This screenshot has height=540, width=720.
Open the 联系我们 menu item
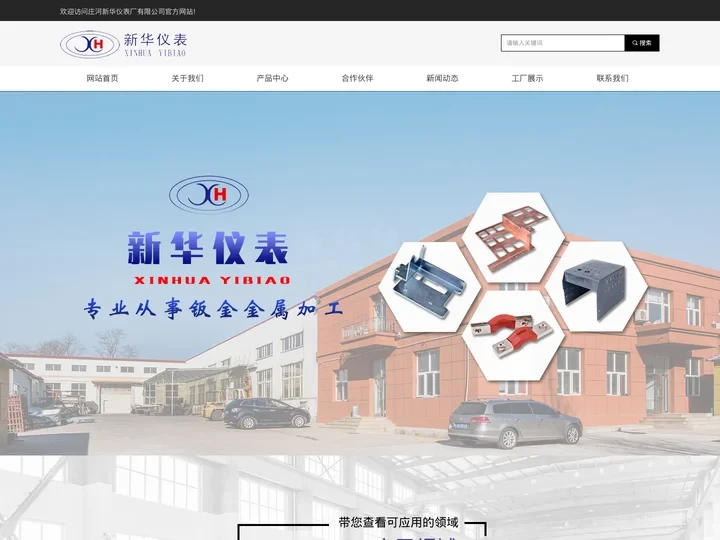[613, 78]
